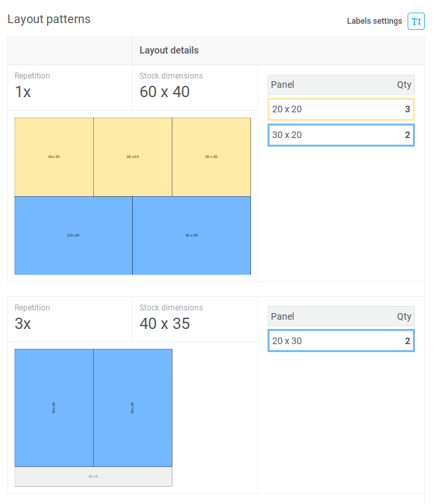Click the 60 x 40 stock dimensions value
This screenshot has height=504, width=438.
click(164, 92)
